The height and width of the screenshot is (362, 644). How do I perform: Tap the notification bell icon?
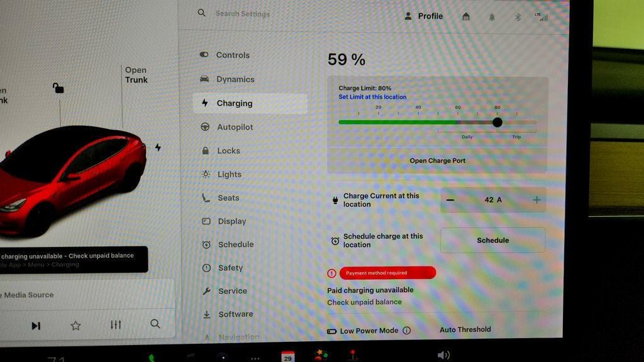[492, 17]
